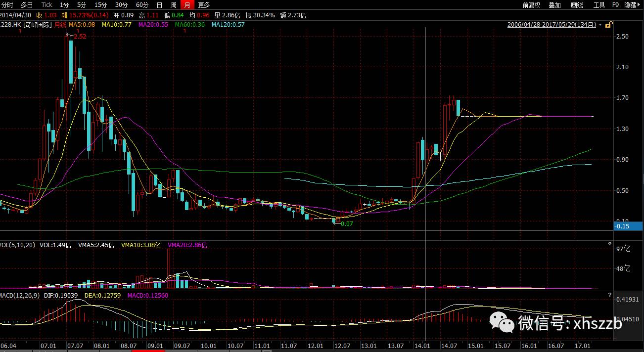
Task: Choose the 60分 period tab
Action: click(142, 5)
